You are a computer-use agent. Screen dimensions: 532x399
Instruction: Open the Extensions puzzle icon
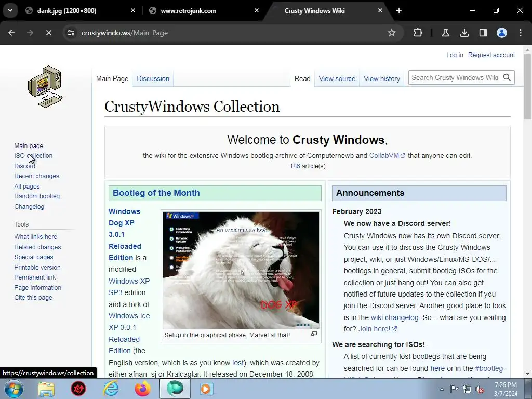tap(418, 33)
